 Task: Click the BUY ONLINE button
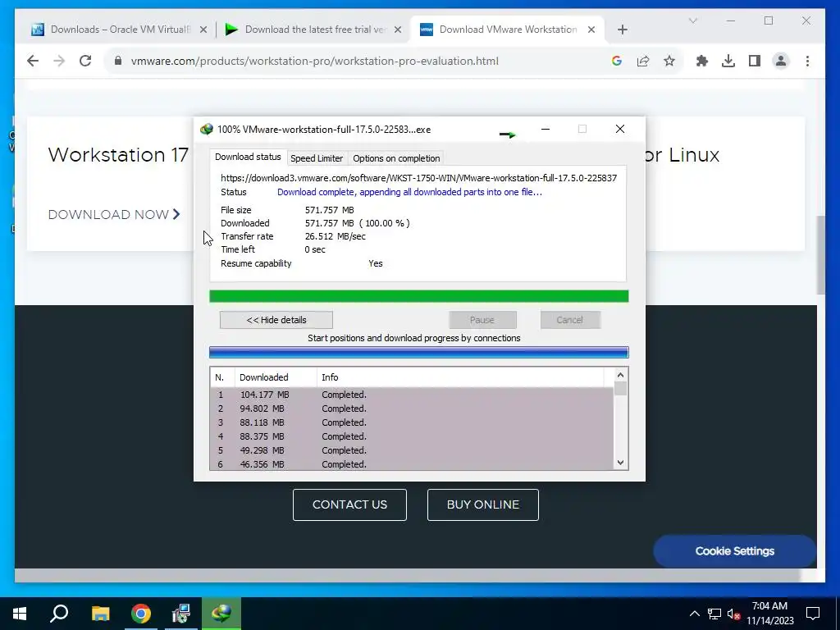(x=482, y=504)
